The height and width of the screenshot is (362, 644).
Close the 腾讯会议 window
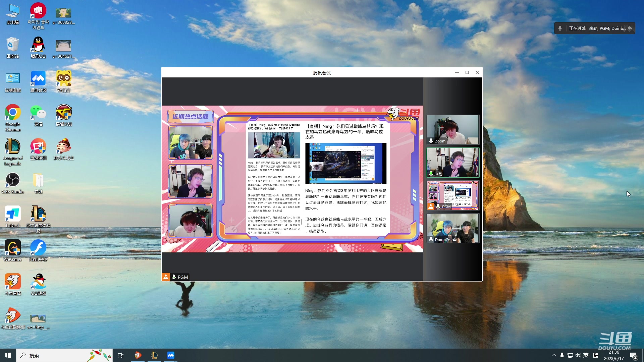tap(477, 72)
